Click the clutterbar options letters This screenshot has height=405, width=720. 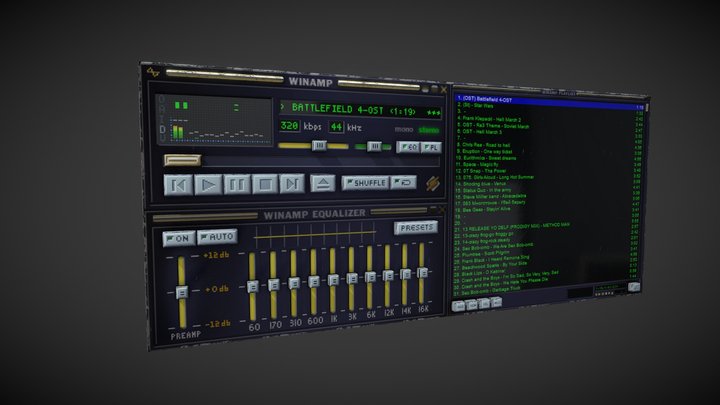[162, 120]
